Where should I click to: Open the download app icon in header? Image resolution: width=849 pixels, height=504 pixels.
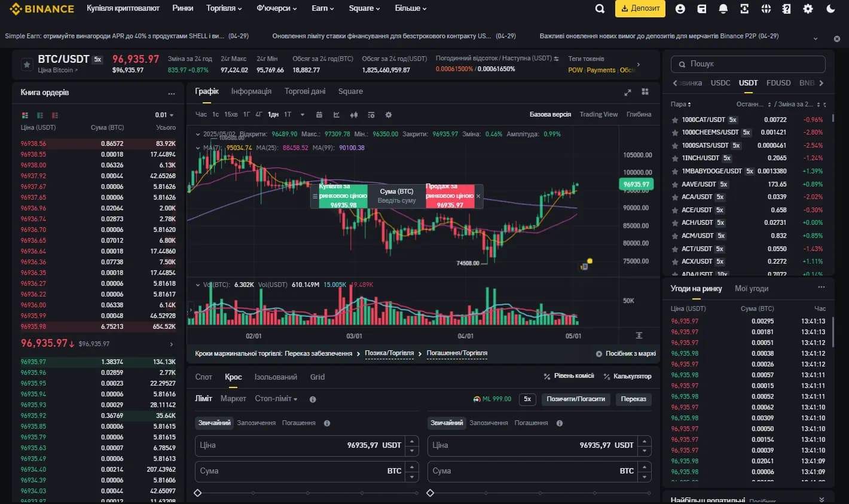(744, 8)
